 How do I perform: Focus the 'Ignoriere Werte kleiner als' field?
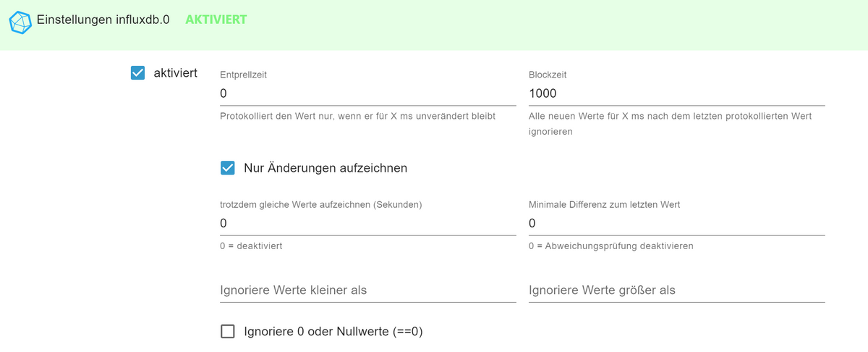[367, 290]
